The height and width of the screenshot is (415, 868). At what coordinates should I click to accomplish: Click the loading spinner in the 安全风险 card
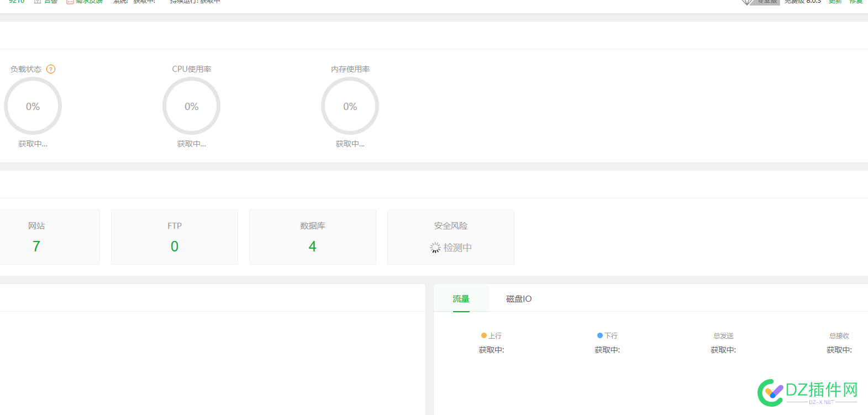pos(435,248)
